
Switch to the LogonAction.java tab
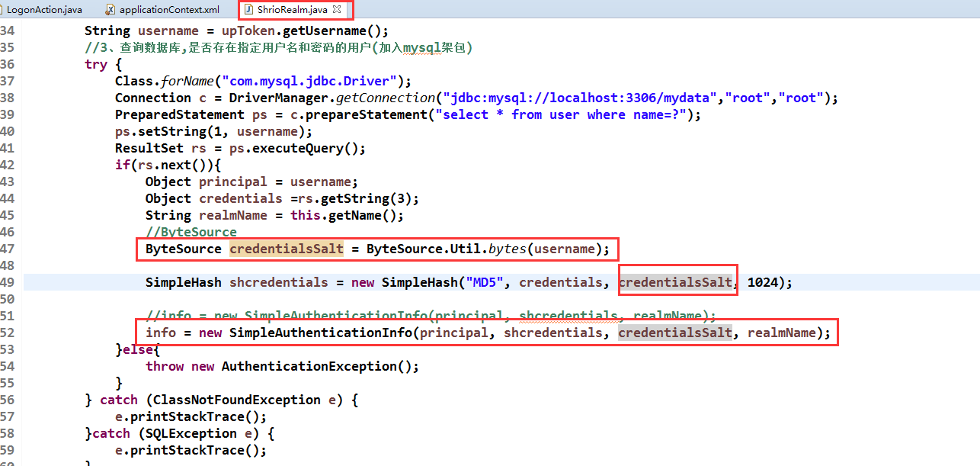(x=44, y=10)
